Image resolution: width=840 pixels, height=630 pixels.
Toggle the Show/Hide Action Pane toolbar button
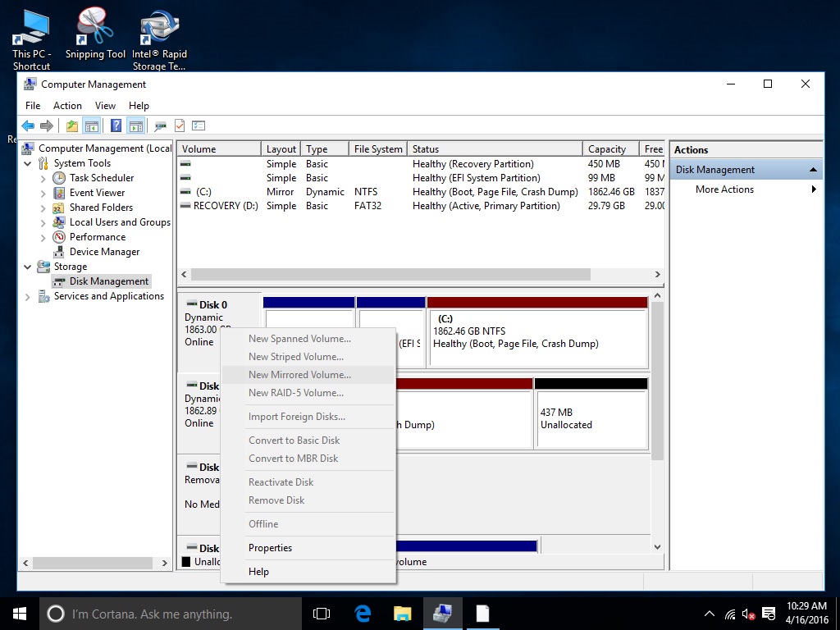click(135, 126)
